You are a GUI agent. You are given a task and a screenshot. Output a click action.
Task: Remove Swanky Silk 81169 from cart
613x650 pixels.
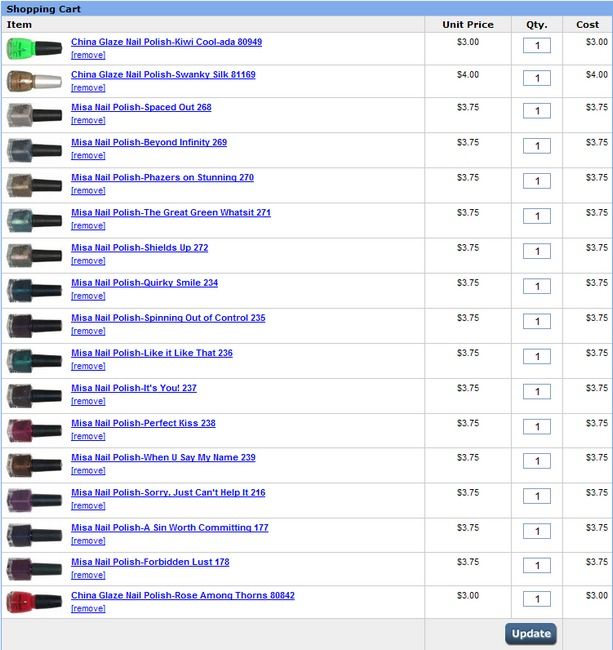point(88,88)
